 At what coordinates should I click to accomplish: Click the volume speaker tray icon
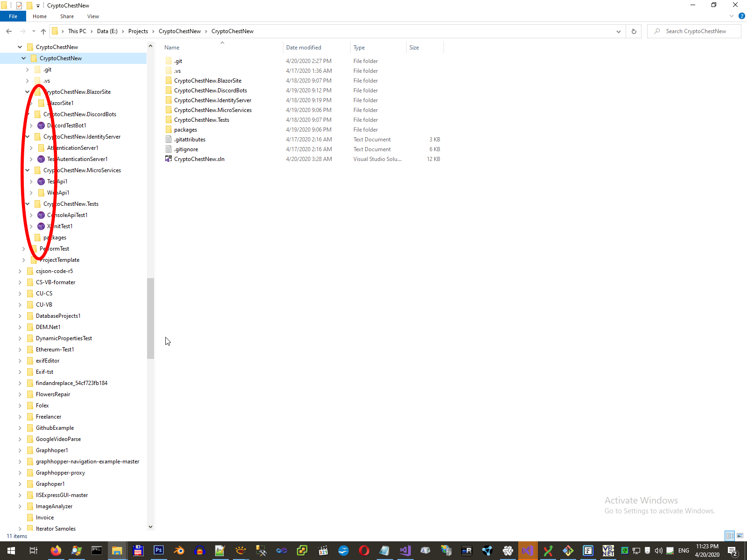click(658, 551)
